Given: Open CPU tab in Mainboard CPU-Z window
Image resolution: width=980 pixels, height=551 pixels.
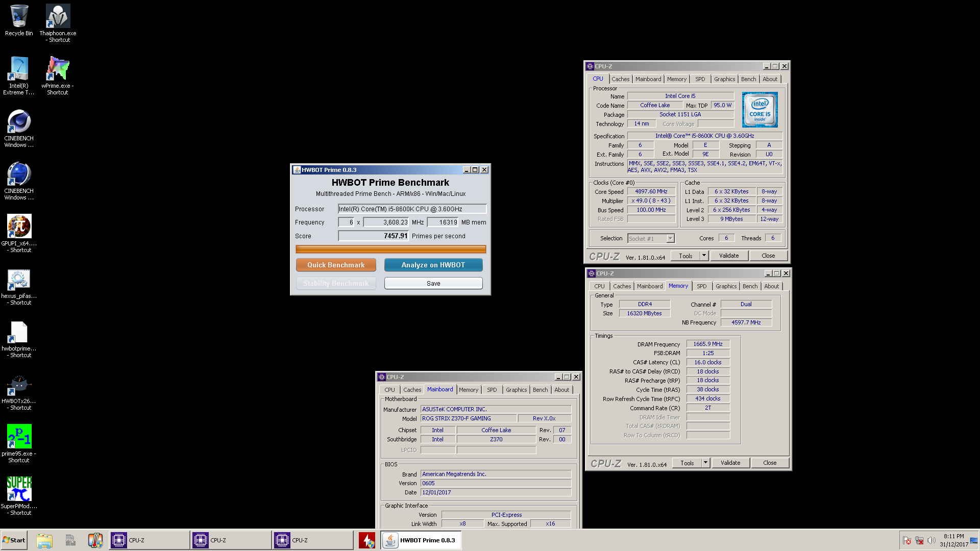Looking at the screenshot, I should (x=389, y=390).
